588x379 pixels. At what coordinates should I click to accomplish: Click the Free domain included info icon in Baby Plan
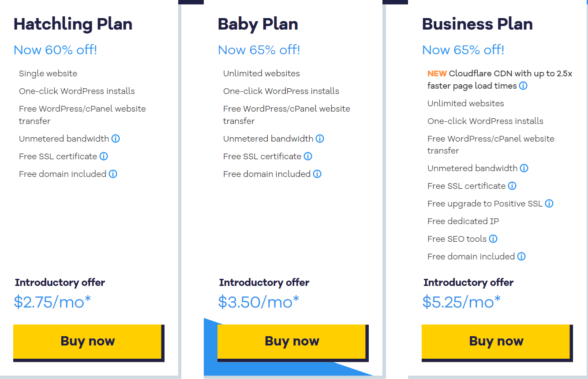[x=317, y=174]
